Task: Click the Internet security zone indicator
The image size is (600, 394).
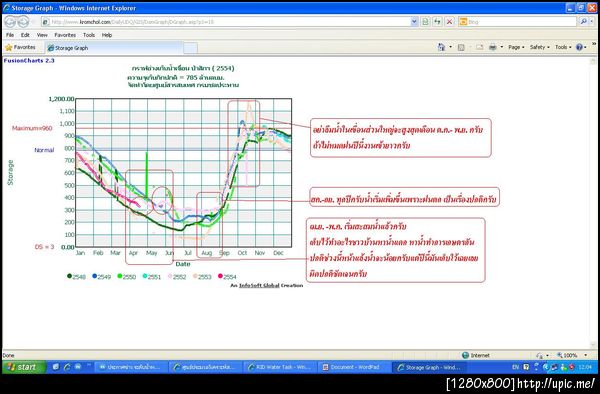Action: click(476, 355)
